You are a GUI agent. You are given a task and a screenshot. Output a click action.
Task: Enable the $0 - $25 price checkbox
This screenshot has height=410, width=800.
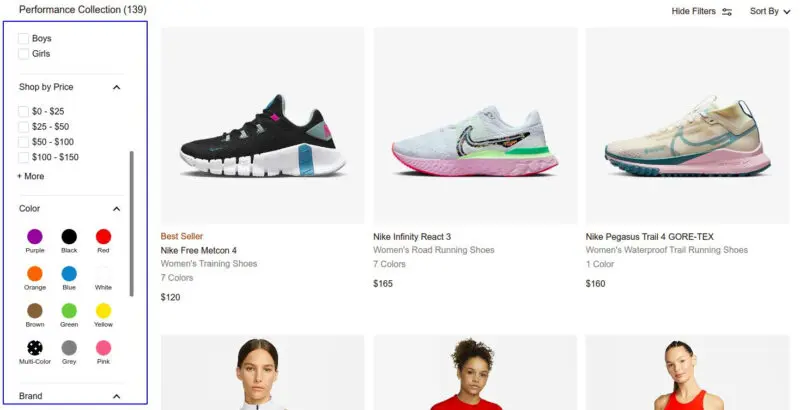pos(23,111)
